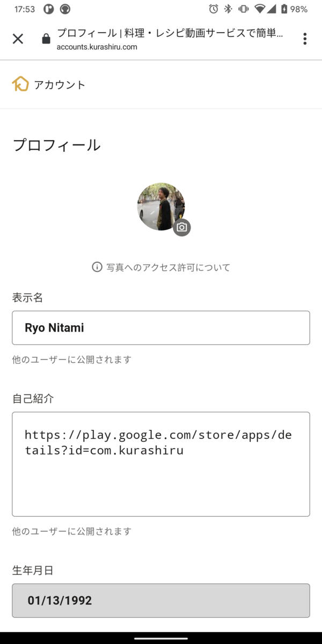Tap the info icon next to photo access text
Image resolution: width=322 pixels, height=644 pixels.
[x=96, y=267]
